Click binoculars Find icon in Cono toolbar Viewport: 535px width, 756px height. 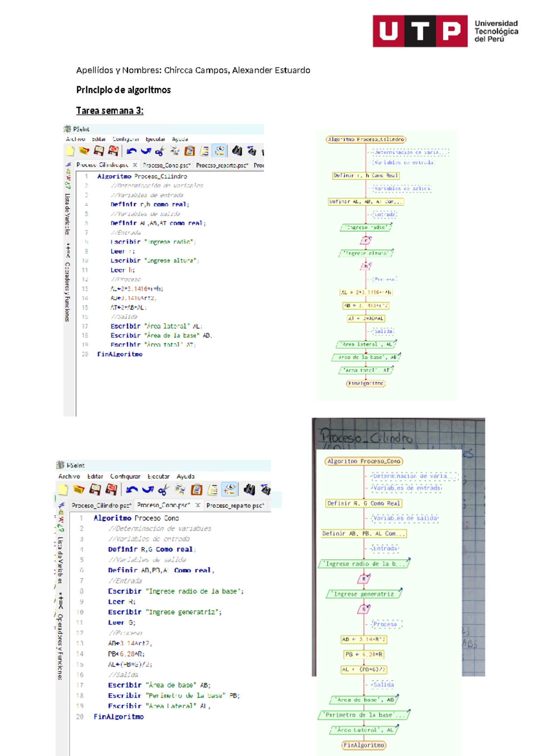click(249, 490)
